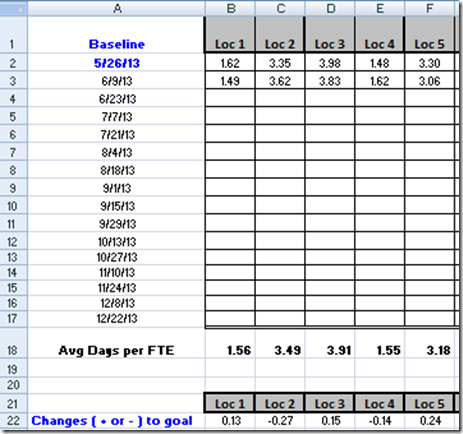Select column D header
The width and height of the screenshot is (463, 434).
tap(330, 8)
